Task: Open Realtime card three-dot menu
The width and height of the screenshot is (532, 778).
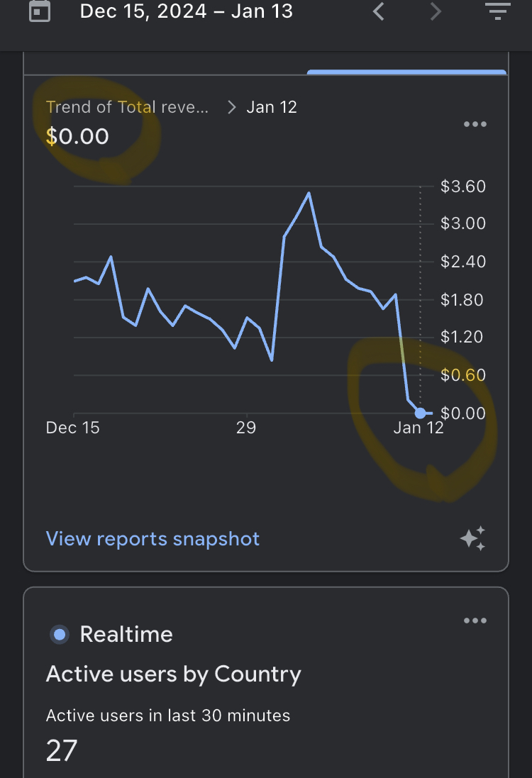Action: [475, 621]
